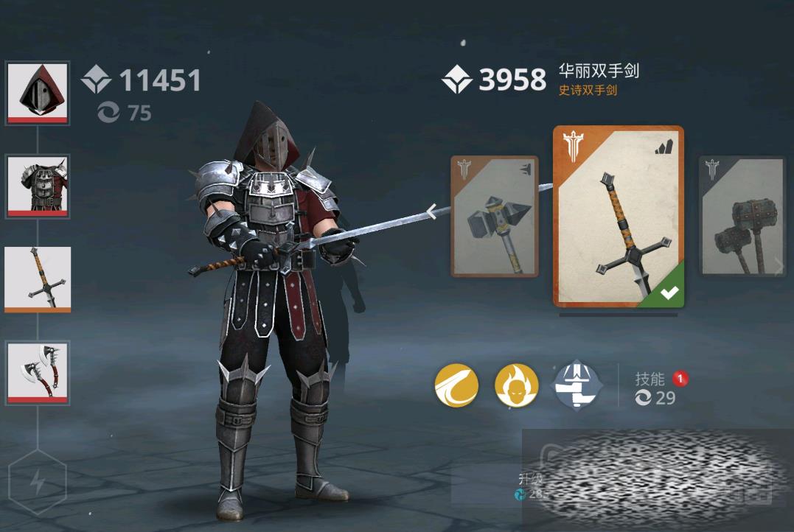
Task: Advance weapon list with right chevron
Action: click(779, 266)
